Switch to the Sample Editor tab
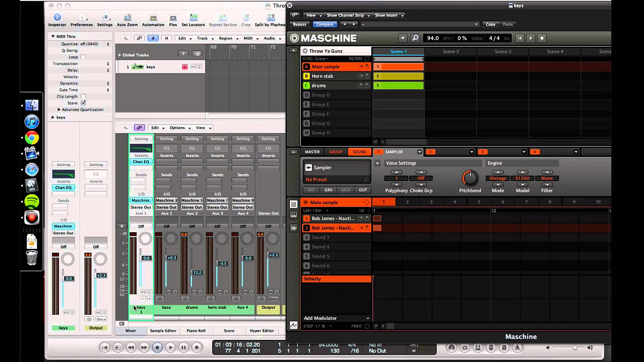 tap(163, 331)
